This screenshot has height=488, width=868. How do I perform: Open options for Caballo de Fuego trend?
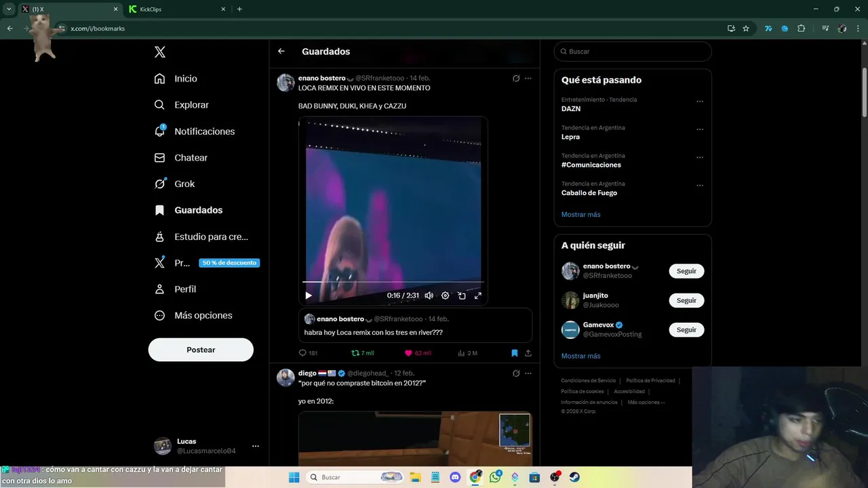pyautogui.click(x=700, y=185)
